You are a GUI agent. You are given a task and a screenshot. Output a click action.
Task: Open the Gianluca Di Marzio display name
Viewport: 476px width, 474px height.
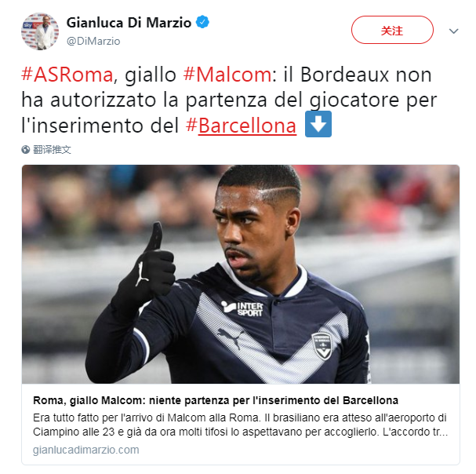coord(129,23)
